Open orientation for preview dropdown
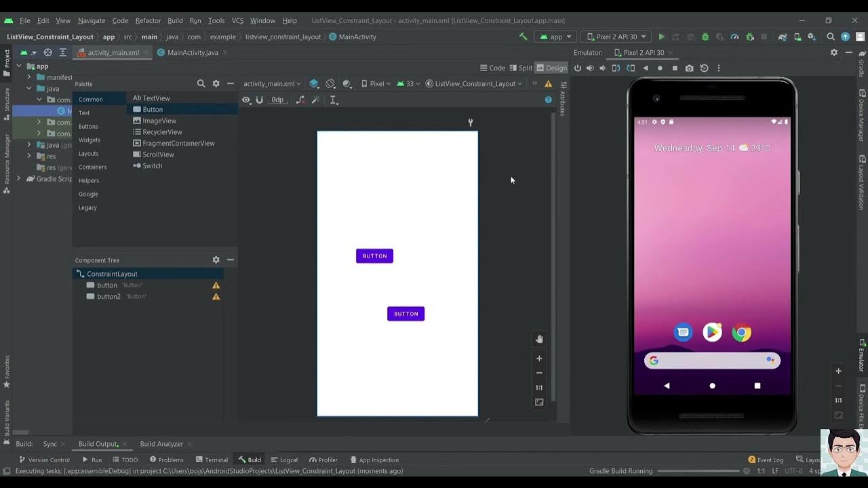This screenshot has width=868, height=488. coord(330,83)
